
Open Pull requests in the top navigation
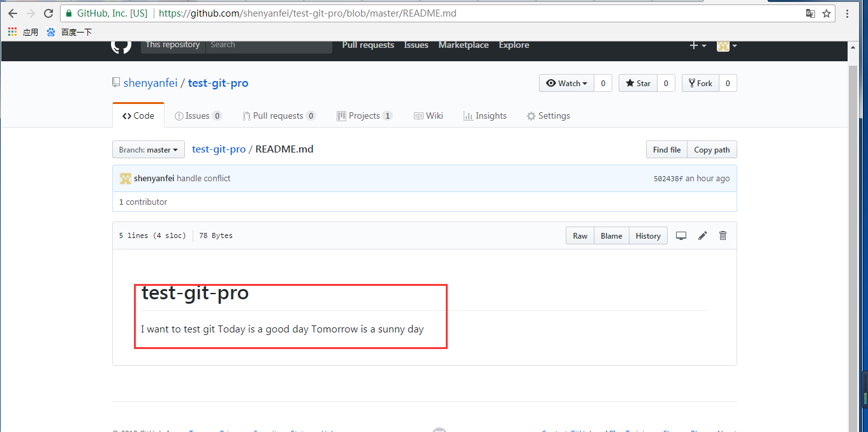click(368, 45)
